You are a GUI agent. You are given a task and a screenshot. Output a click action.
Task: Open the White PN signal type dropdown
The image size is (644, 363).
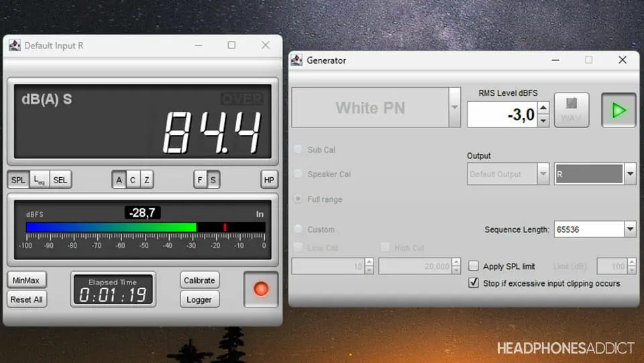pos(455,107)
